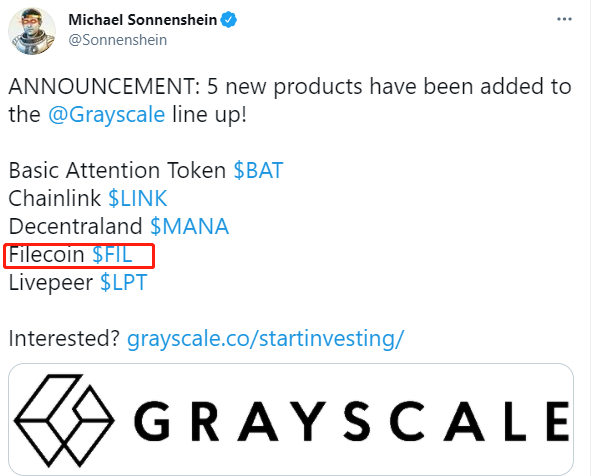Image resolution: width=592 pixels, height=476 pixels.
Task: Open the Michael Sonnenshein display name
Action: tap(142, 20)
